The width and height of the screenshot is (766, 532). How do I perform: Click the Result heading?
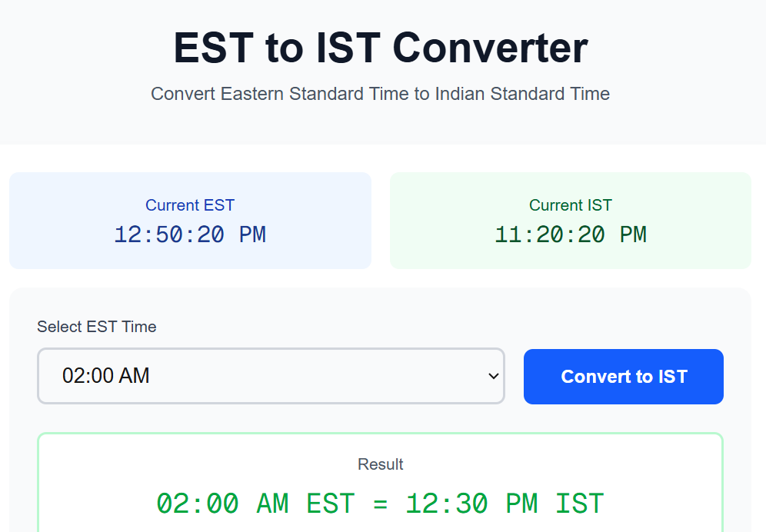click(x=380, y=464)
